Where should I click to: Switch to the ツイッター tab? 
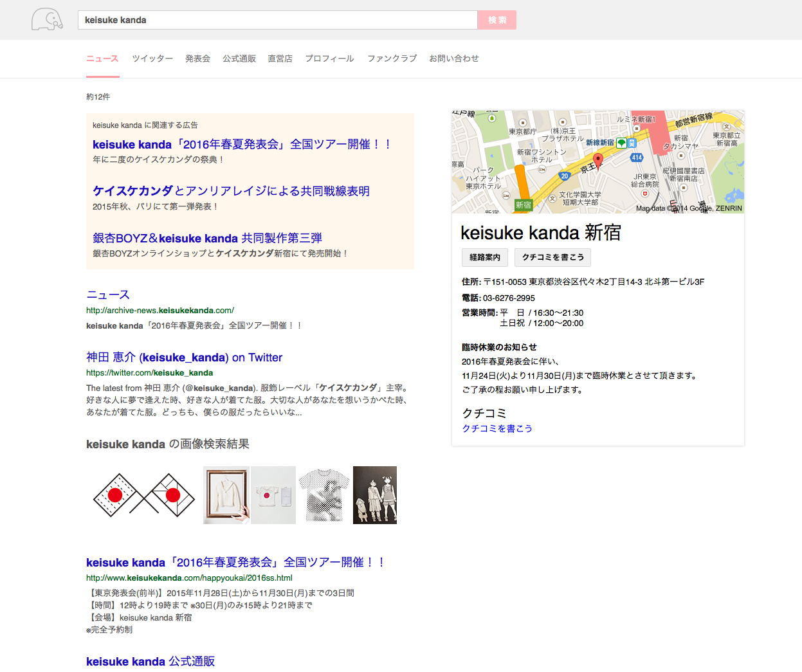pos(152,59)
